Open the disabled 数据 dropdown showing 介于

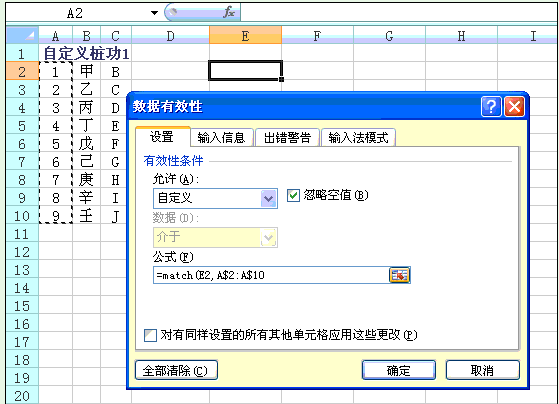pyautogui.click(x=268, y=237)
